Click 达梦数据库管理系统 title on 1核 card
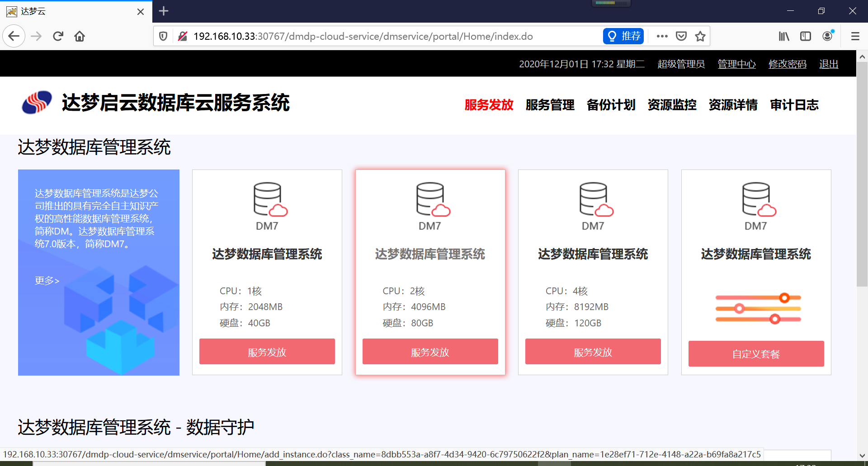Image resolution: width=868 pixels, height=466 pixels. [x=267, y=254]
